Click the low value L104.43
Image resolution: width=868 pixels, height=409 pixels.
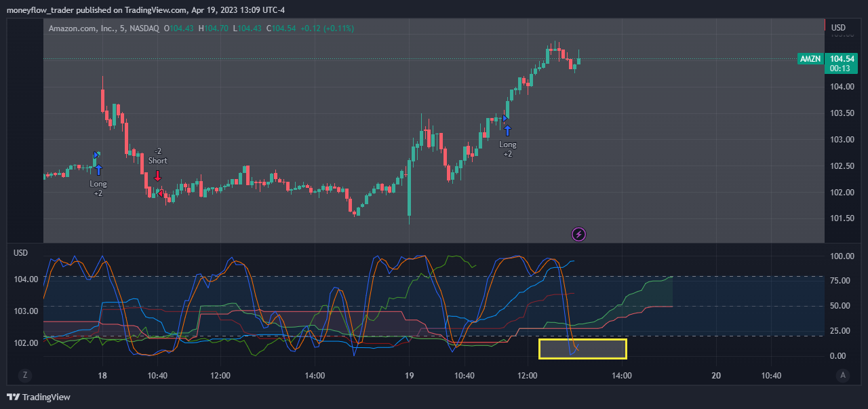coord(247,28)
